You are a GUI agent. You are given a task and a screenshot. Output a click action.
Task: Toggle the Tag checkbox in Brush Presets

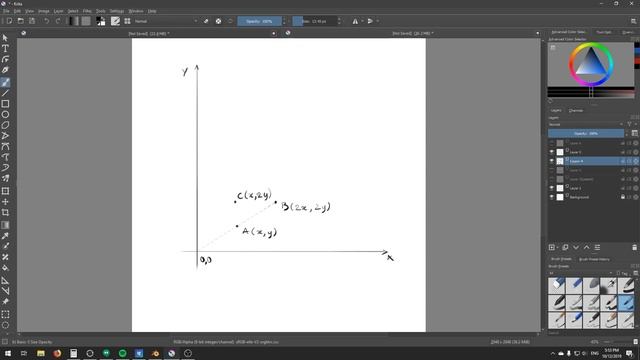[x=618, y=273]
